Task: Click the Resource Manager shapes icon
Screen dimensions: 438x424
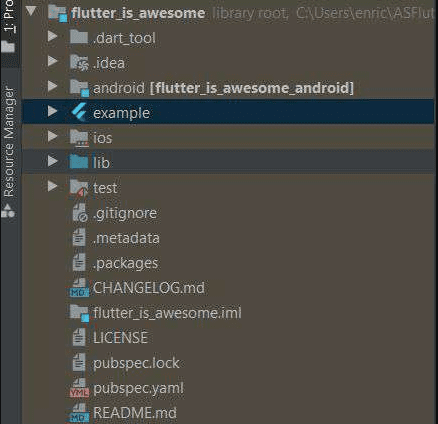Action: pos(8,211)
